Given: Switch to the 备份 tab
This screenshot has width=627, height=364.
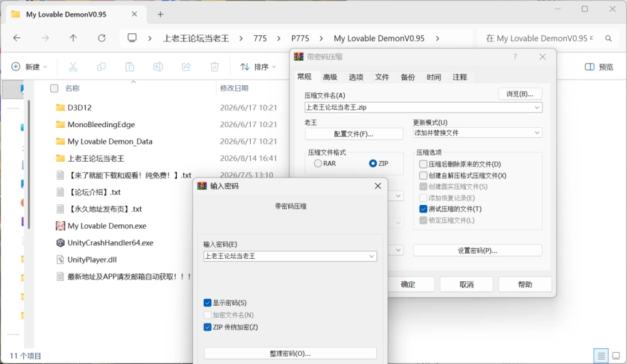Looking at the screenshot, I should pyautogui.click(x=408, y=77).
